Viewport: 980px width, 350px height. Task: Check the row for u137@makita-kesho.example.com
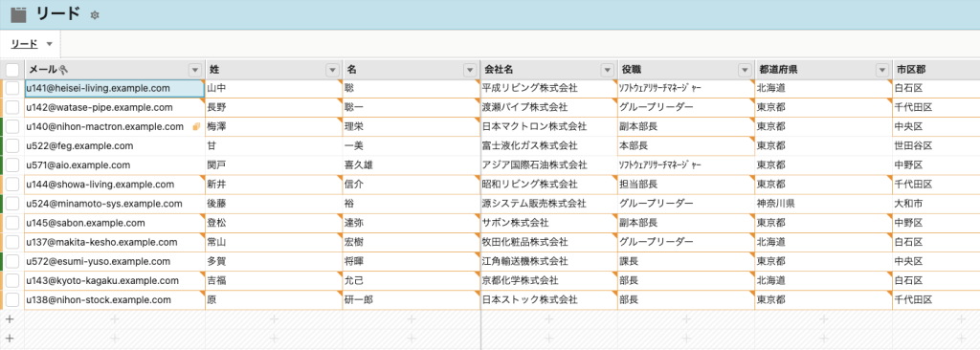[12, 242]
